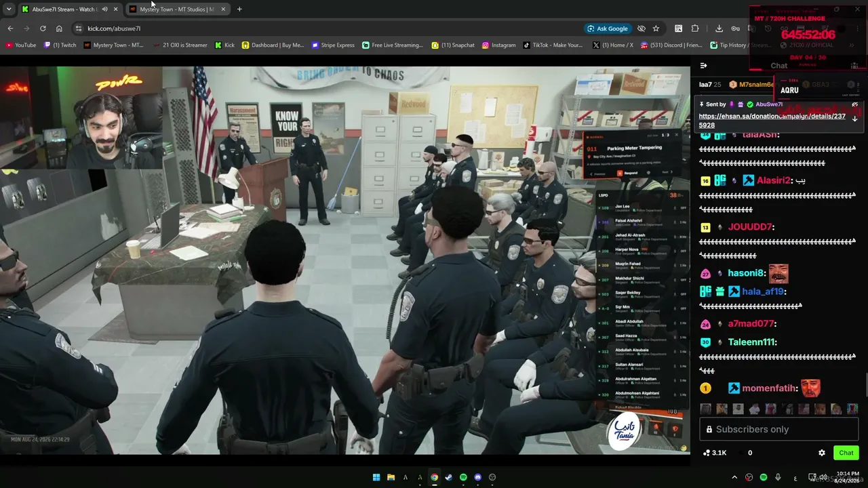The image size is (868, 488).
Task: Click username hasoni8 in chat
Action: [747, 273]
